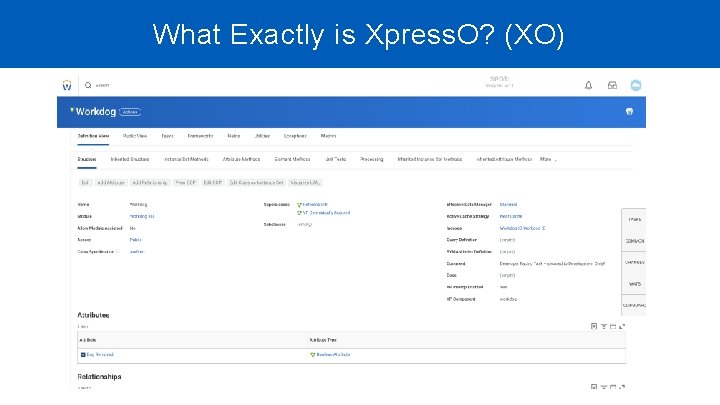Switch to the Definition View tab
Image resolution: width=720 pixels, height=405 pixels.
[93, 136]
